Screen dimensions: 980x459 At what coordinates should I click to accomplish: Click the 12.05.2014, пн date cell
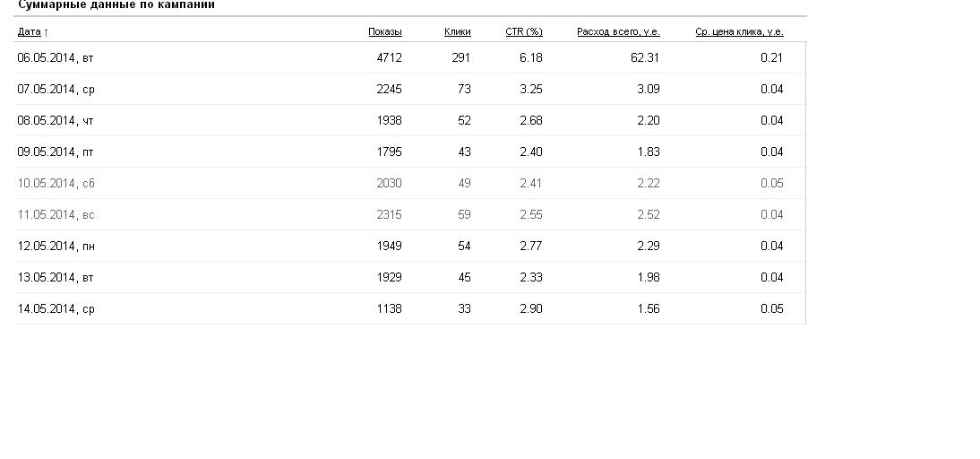(56, 247)
